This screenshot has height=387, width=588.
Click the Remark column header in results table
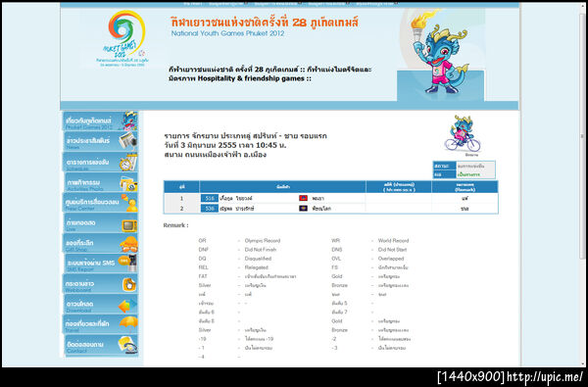click(x=465, y=187)
